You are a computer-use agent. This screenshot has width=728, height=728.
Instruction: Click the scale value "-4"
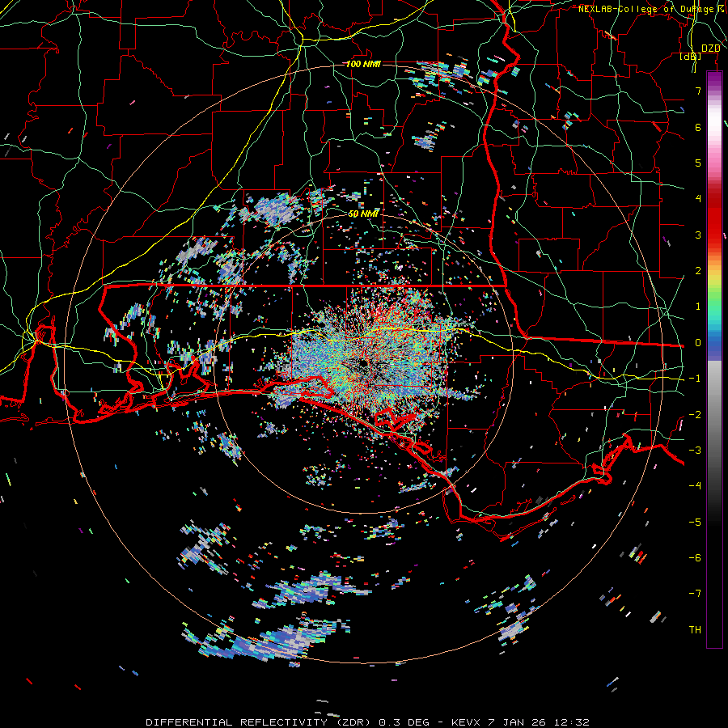point(695,486)
